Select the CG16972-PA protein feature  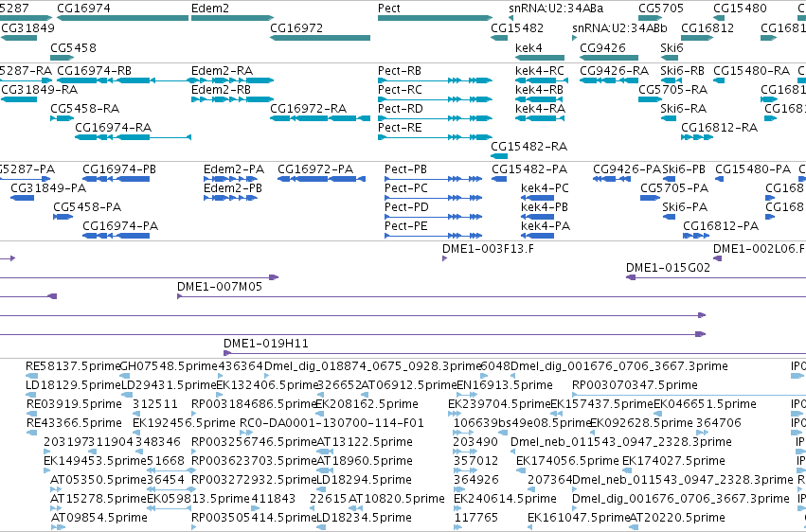(x=322, y=179)
